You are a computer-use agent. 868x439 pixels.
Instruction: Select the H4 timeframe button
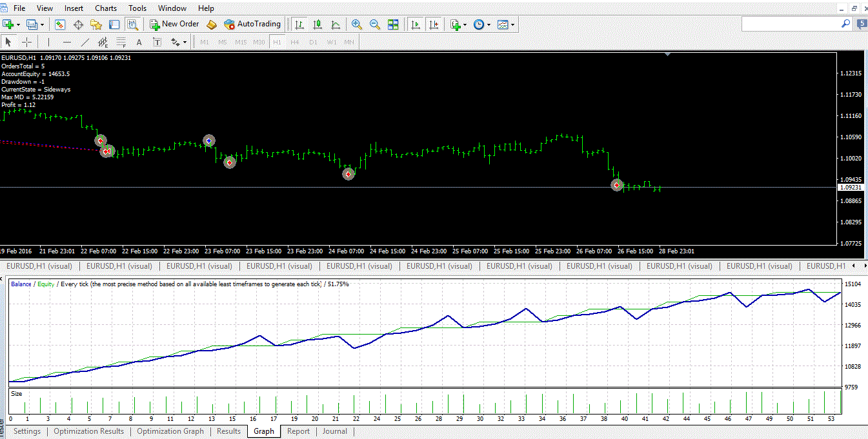coord(295,43)
